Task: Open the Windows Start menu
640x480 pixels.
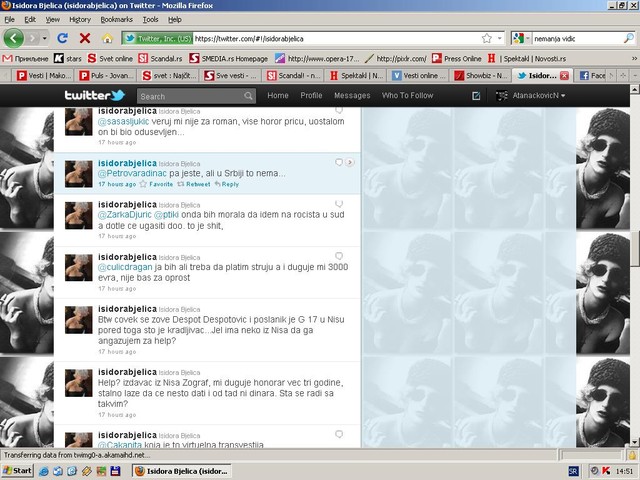Action: [18, 469]
